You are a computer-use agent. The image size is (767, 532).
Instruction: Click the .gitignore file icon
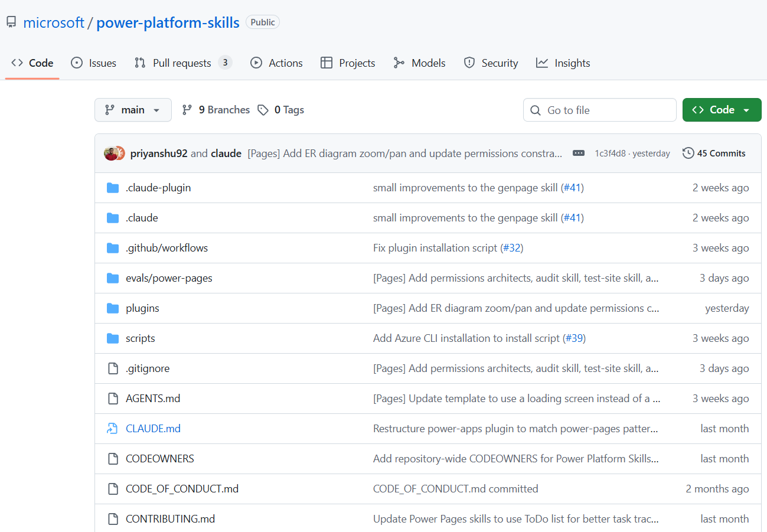point(113,368)
